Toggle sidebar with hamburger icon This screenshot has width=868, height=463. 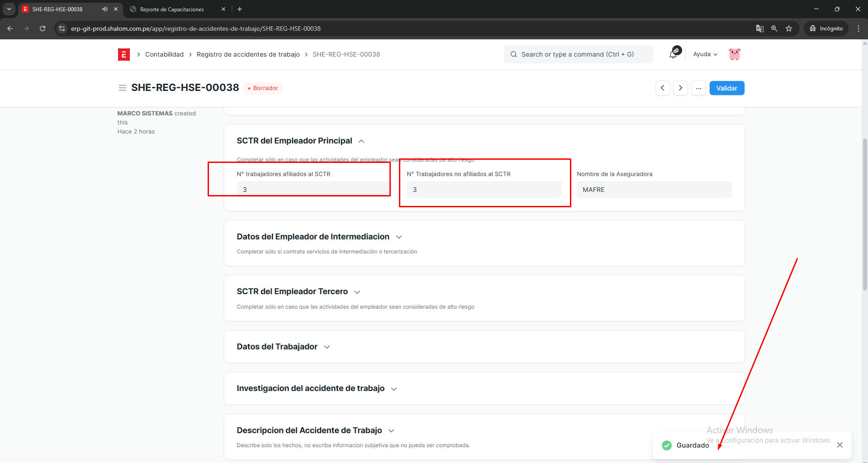pos(122,88)
